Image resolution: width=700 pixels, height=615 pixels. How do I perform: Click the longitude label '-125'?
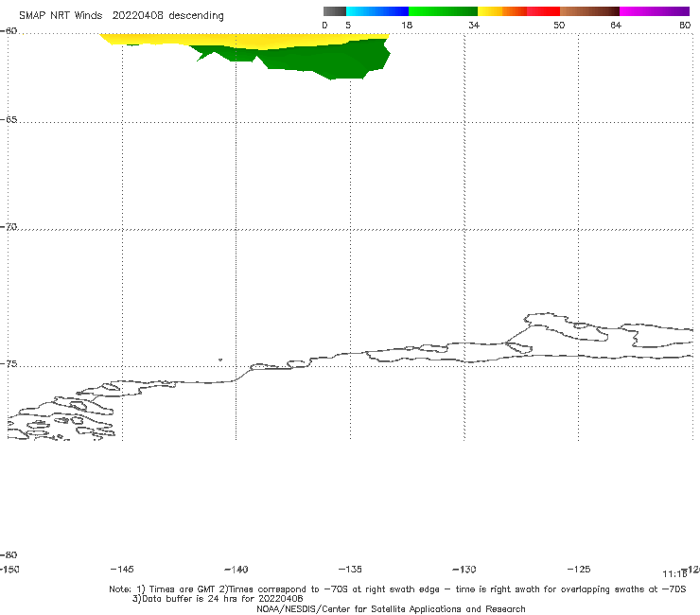579,570
